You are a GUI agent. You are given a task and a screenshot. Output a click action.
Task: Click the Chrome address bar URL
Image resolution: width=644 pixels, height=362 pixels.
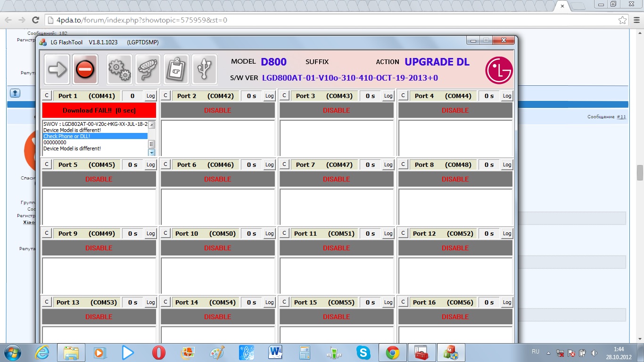click(x=142, y=20)
